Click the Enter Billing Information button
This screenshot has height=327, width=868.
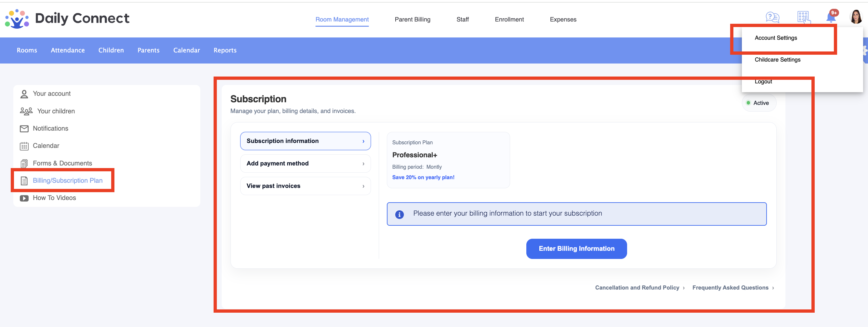pyautogui.click(x=576, y=249)
